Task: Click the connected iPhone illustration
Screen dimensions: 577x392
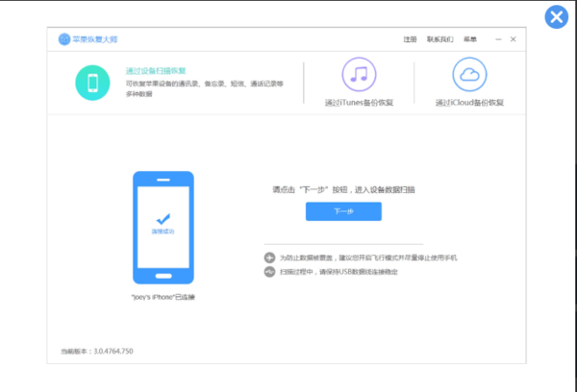Action: [162, 229]
